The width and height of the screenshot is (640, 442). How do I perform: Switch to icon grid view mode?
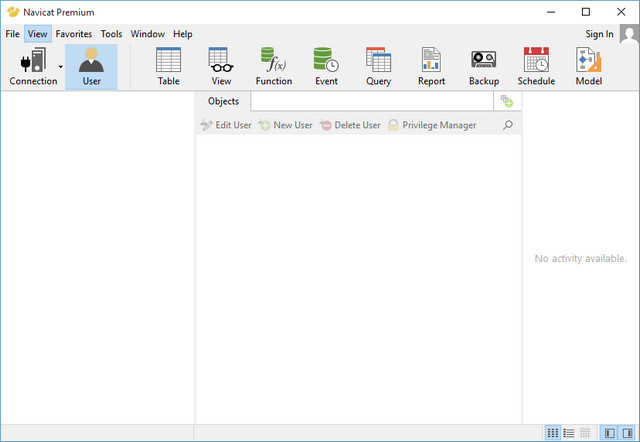(552, 433)
